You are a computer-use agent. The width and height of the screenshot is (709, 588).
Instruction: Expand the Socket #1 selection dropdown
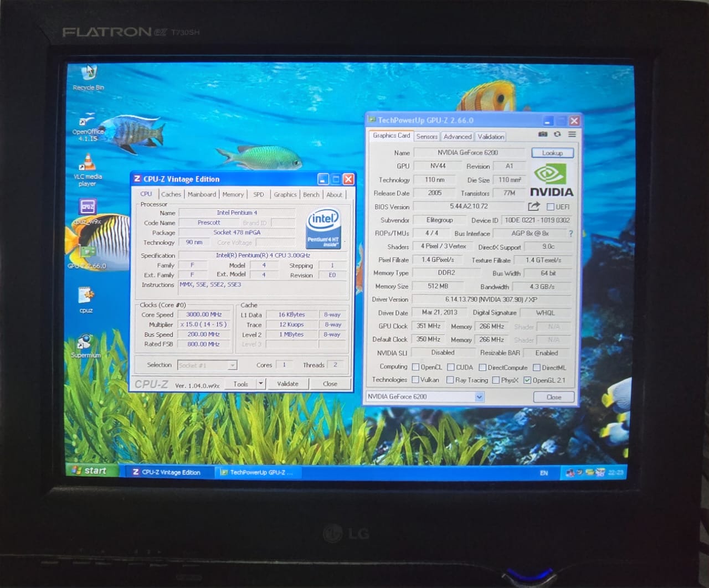click(232, 365)
